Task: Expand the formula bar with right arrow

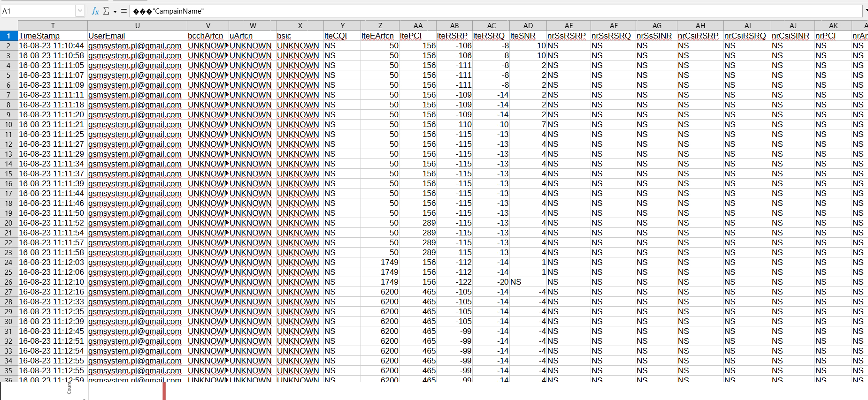Action: coord(866,10)
